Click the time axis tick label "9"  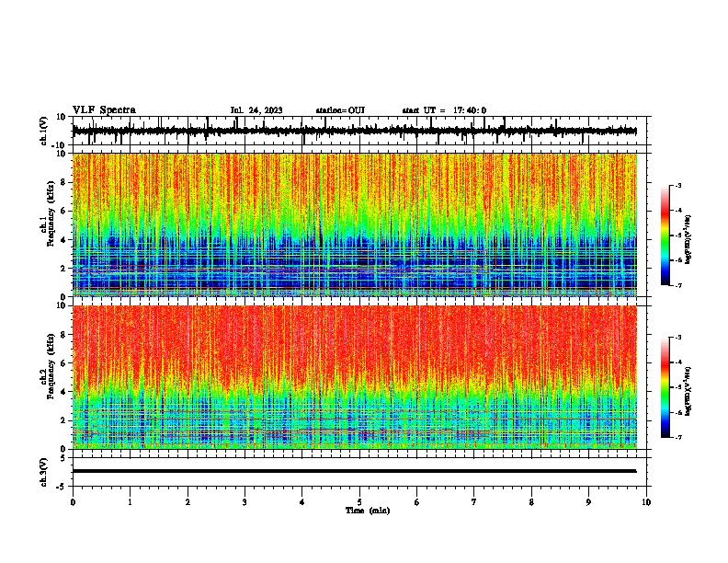(588, 502)
